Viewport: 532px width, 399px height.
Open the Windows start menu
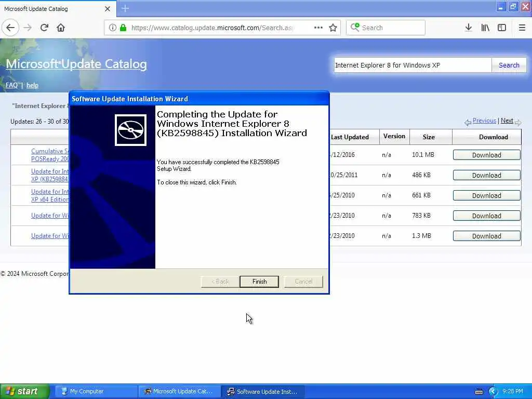(x=24, y=392)
